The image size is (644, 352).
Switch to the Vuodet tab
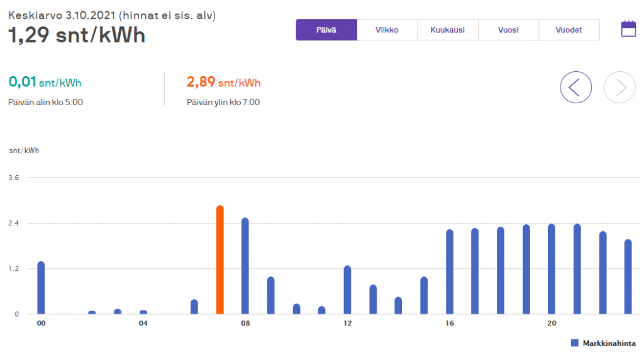pyautogui.click(x=569, y=30)
